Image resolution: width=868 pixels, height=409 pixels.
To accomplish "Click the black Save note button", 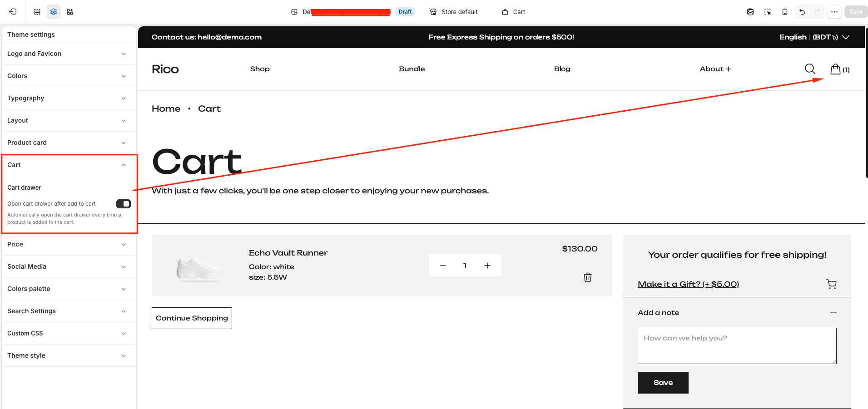I will (x=663, y=383).
